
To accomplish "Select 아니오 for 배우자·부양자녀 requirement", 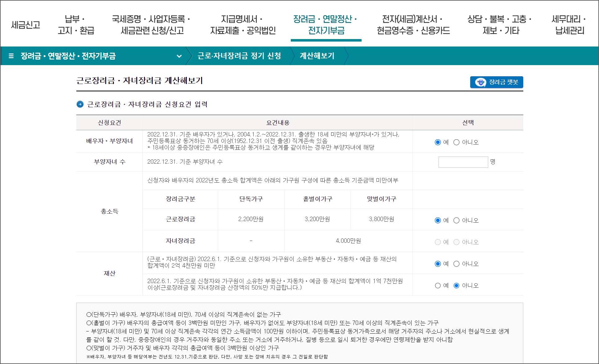I will click(x=457, y=142).
